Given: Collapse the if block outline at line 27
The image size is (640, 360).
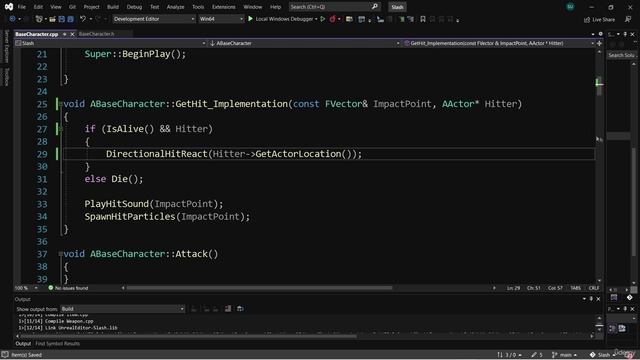Looking at the screenshot, I should [60, 129].
